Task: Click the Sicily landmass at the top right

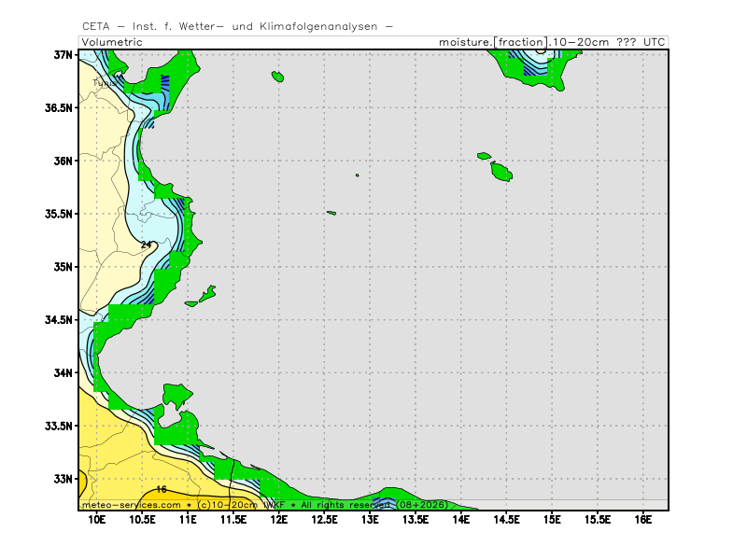Action: coord(532,65)
